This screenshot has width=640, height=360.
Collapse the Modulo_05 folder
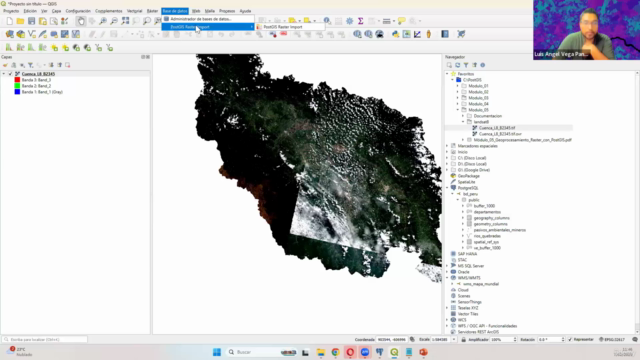(458, 110)
